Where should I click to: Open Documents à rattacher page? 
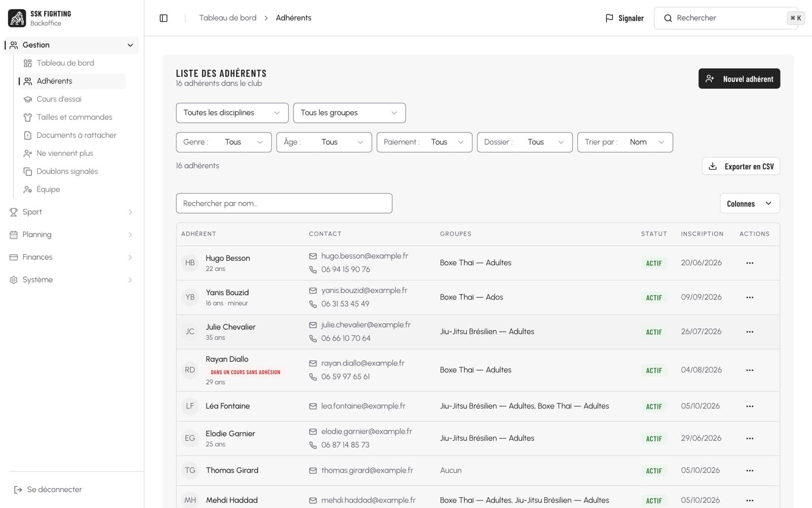click(72, 135)
